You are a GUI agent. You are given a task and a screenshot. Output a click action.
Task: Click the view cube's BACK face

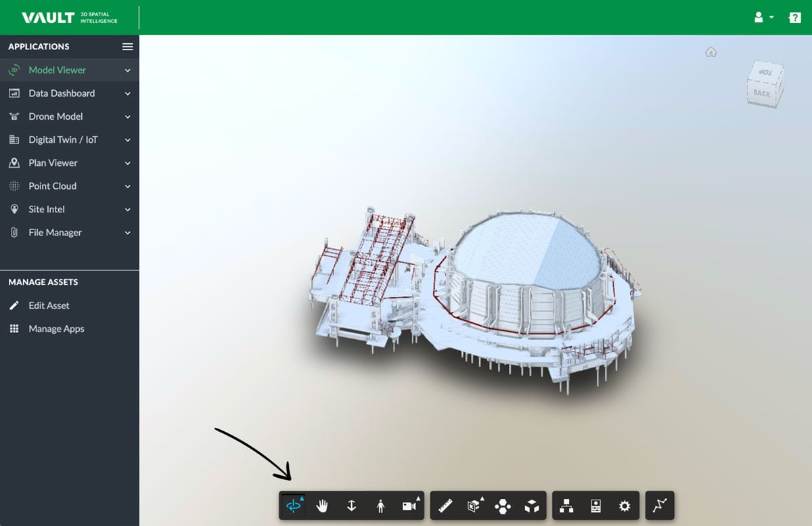(x=762, y=93)
